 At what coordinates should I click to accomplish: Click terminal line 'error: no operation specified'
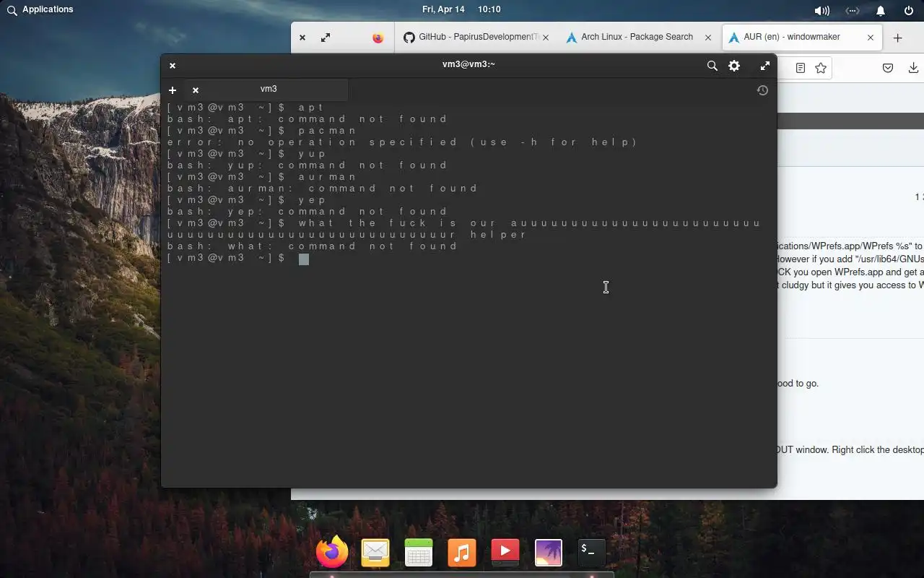tap(402, 142)
